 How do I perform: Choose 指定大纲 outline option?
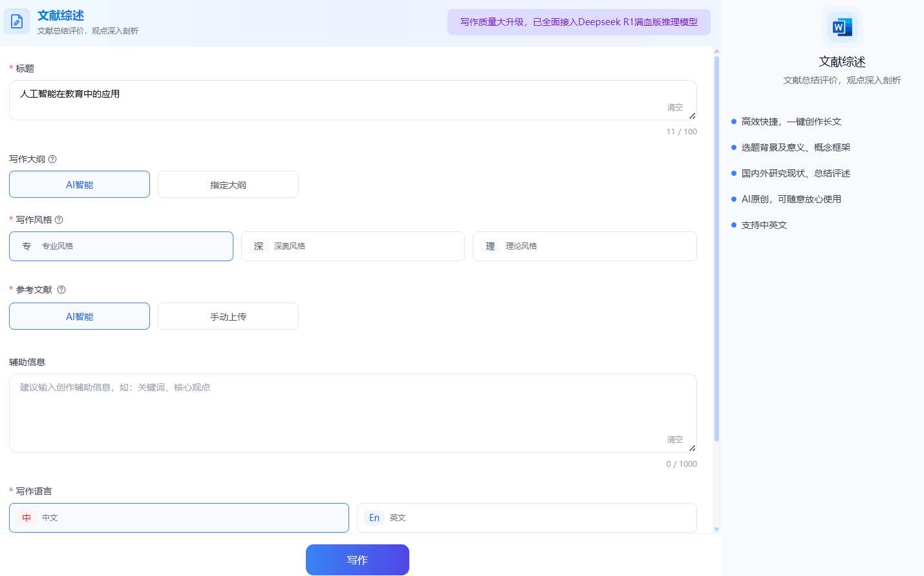click(228, 185)
